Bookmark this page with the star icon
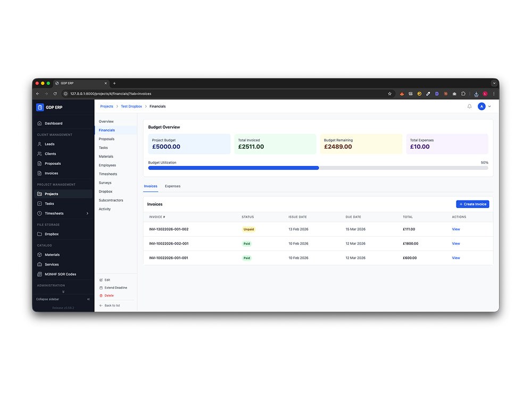 390,94
